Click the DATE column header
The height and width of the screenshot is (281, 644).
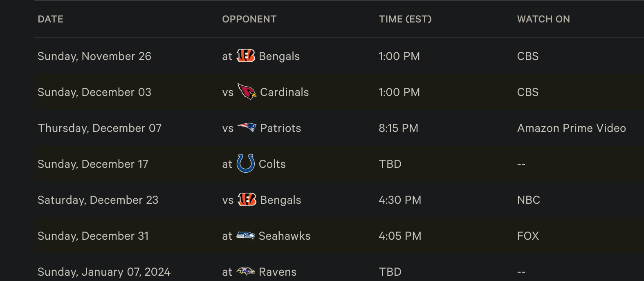50,19
